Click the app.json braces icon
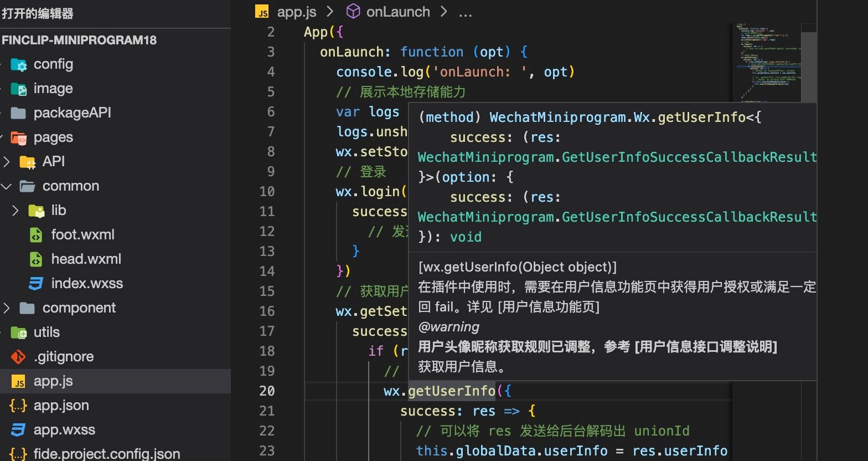 coord(18,406)
